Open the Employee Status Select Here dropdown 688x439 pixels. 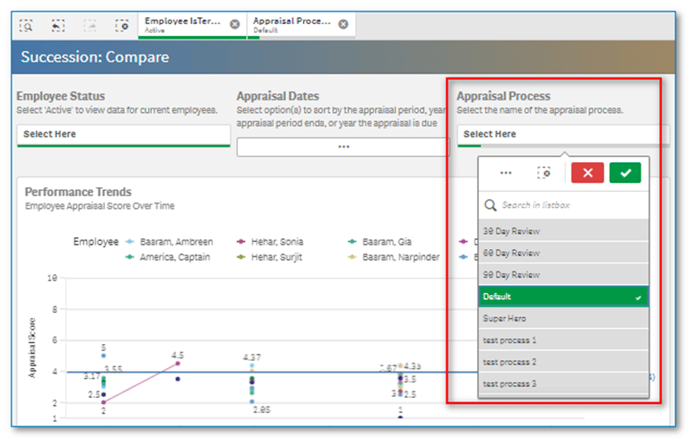124,135
